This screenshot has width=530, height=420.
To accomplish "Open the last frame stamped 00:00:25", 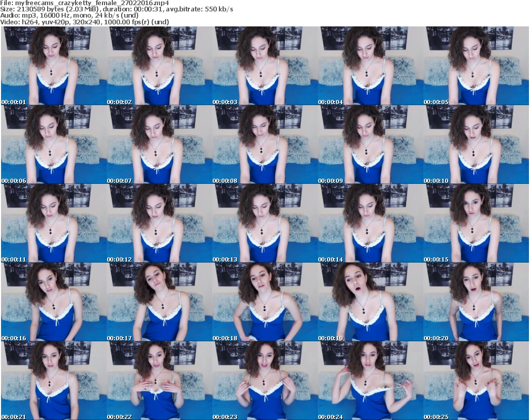I will point(476,381).
